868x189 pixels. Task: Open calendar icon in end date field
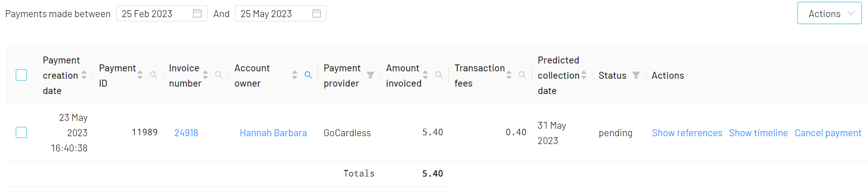[316, 13]
